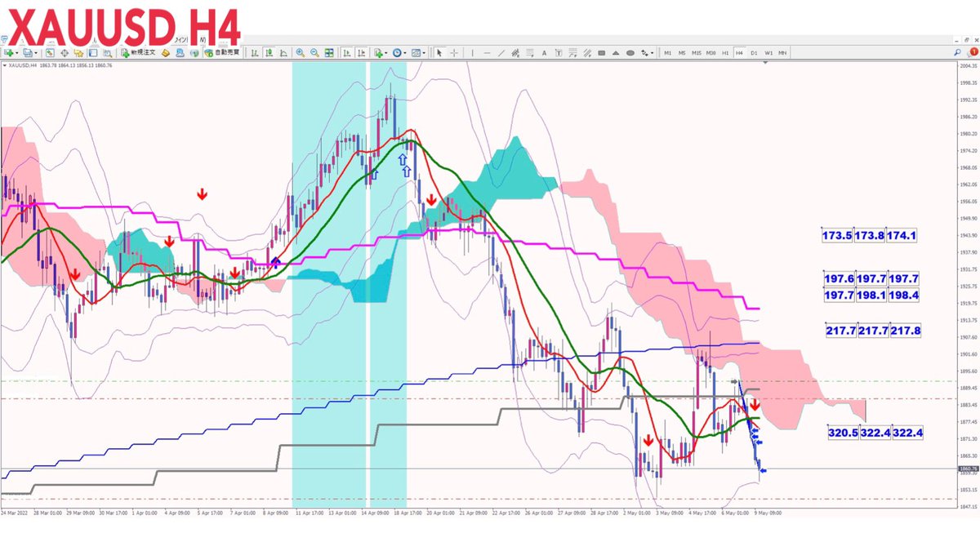This screenshot has width=980, height=551.
Task: Switch to the M15 timeframe
Action: tap(697, 53)
